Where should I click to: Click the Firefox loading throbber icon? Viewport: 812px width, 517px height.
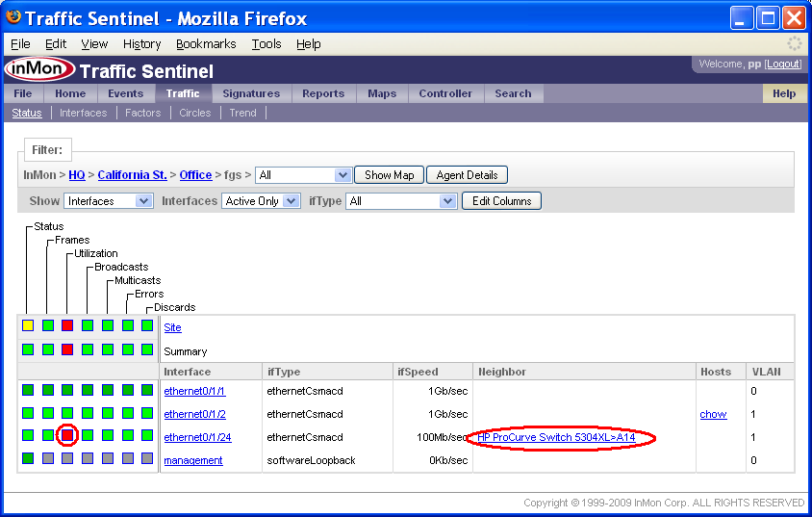coord(794,43)
